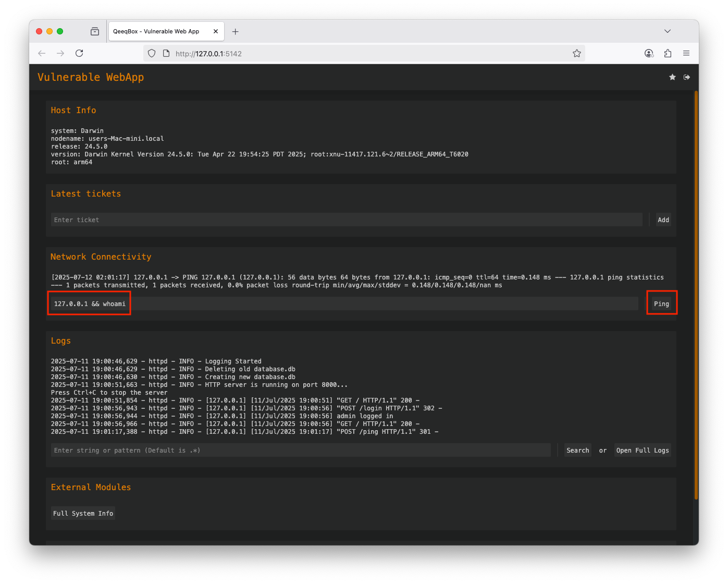Open the Firefox account icon
The width and height of the screenshot is (728, 584).
pyautogui.click(x=649, y=53)
